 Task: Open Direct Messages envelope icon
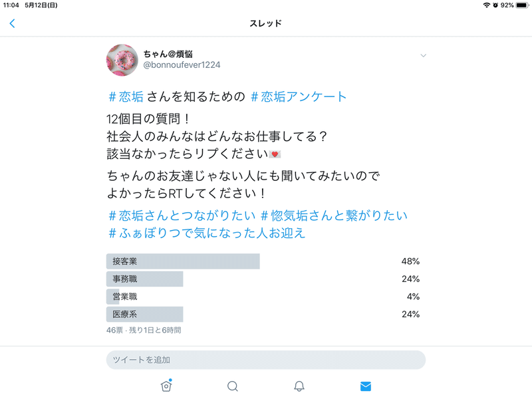(x=365, y=386)
